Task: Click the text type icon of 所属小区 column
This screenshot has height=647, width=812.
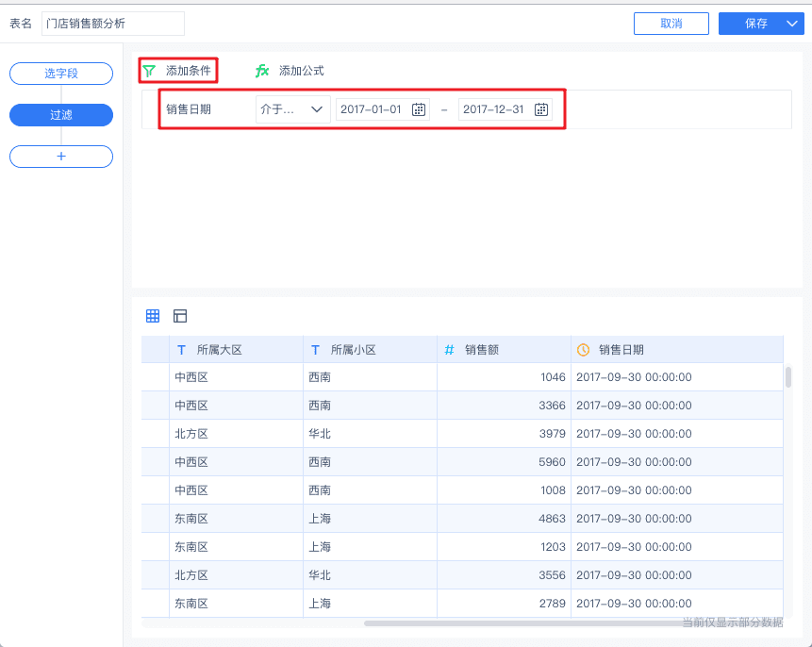Action: click(x=315, y=350)
